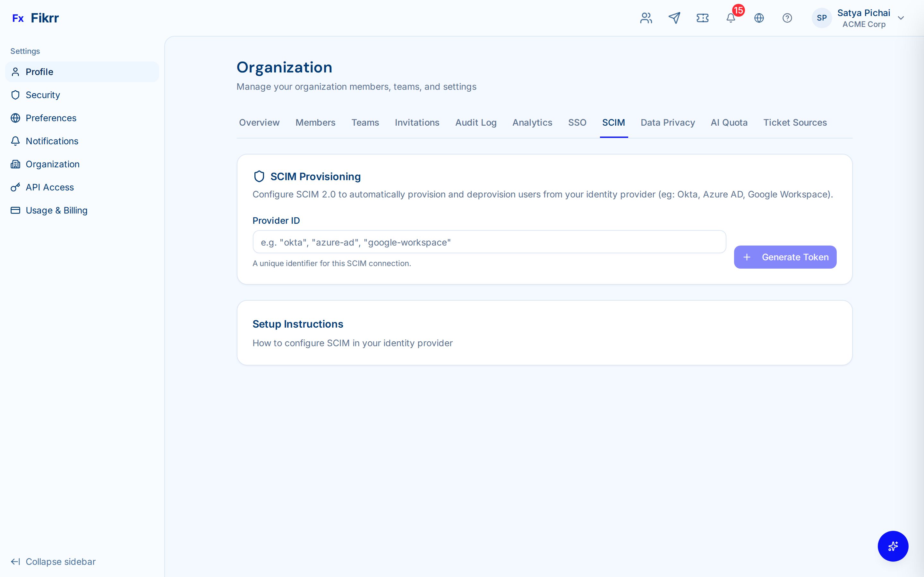This screenshot has width=924, height=577.
Task: Click the SCIM Provisioning shield icon
Action: 259,176
